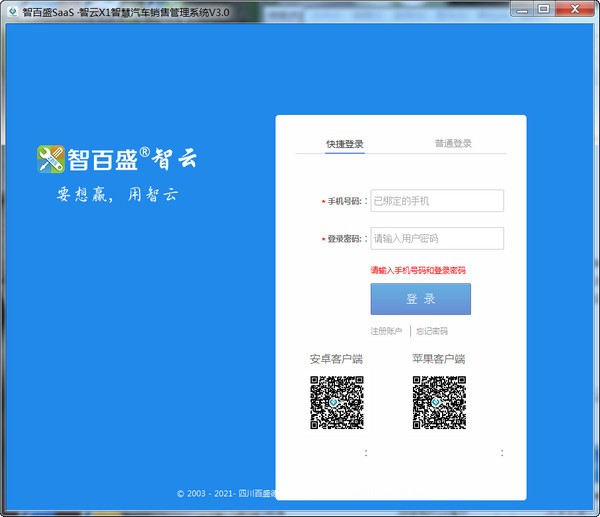The width and height of the screenshot is (600, 517).
Task: Switch to the 快捷登录 tab
Action: click(345, 143)
